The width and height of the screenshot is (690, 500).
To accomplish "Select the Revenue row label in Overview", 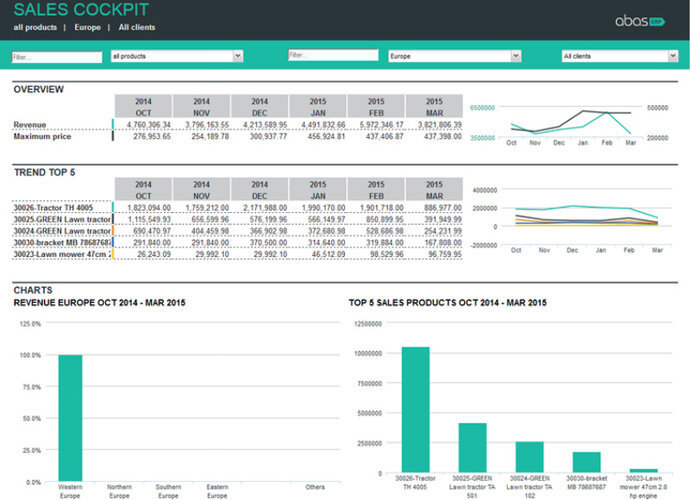I will click(x=30, y=125).
